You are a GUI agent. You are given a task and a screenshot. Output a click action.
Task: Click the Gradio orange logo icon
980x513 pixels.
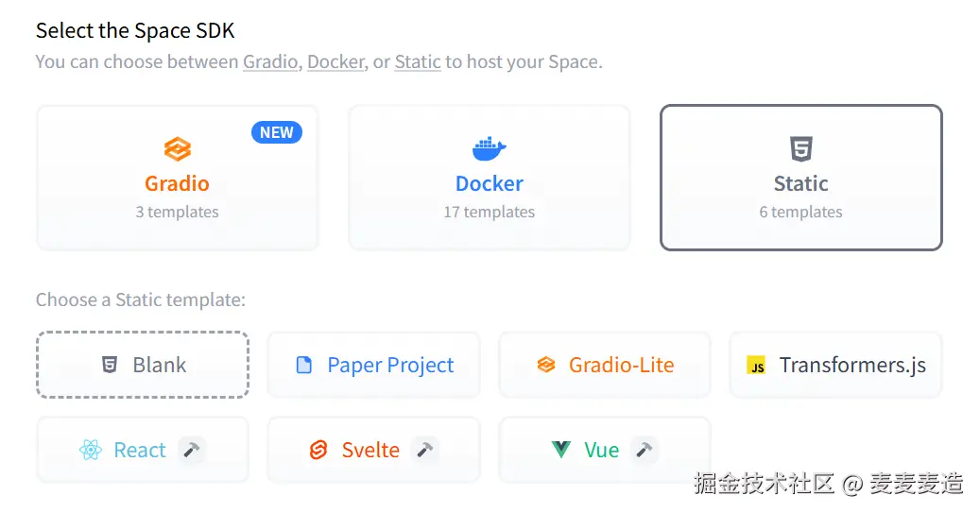(178, 149)
